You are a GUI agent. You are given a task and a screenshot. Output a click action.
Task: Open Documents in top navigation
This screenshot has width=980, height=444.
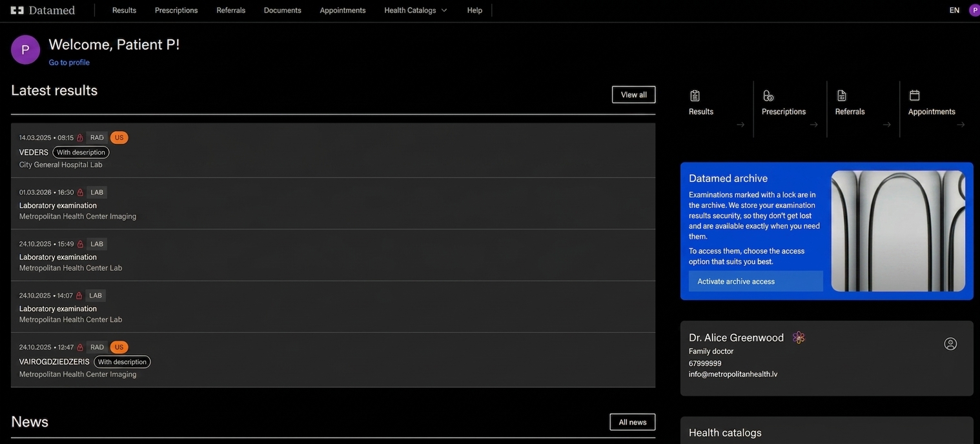point(283,10)
